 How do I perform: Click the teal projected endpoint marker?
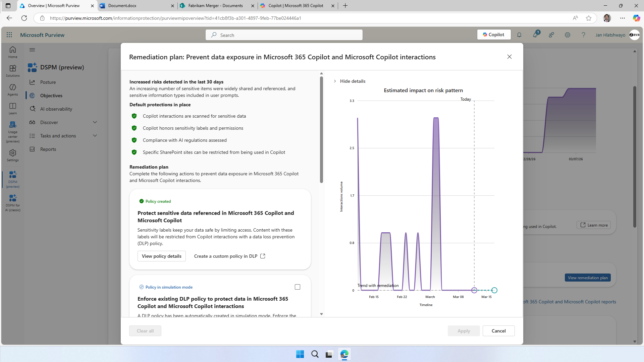pyautogui.click(x=494, y=290)
